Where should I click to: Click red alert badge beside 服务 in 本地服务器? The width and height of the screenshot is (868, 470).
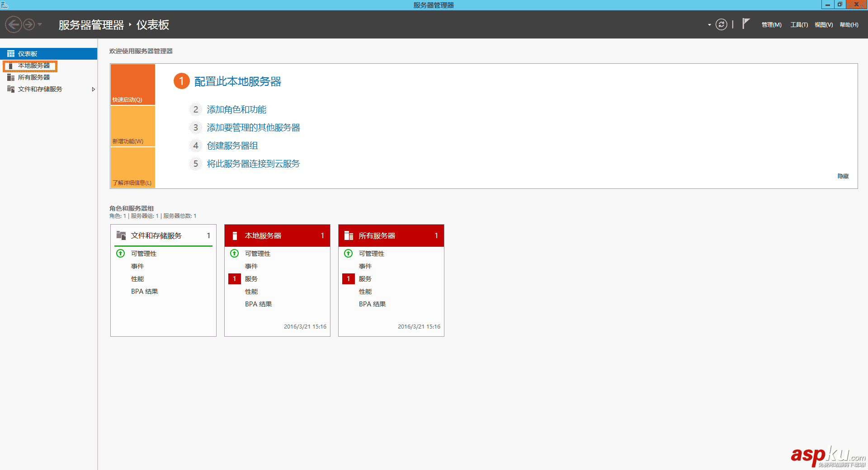point(235,279)
